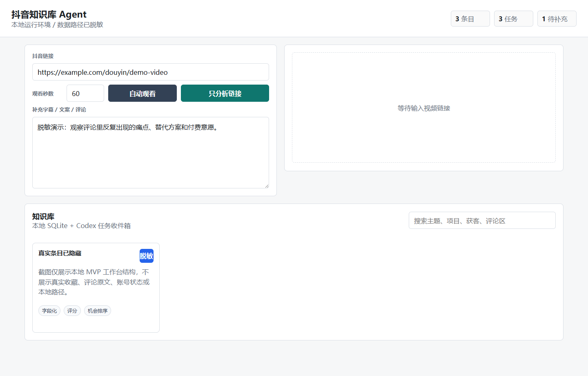Click the blue 脱敏 badge on card
The image size is (588, 376).
pyautogui.click(x=147, y=256)
